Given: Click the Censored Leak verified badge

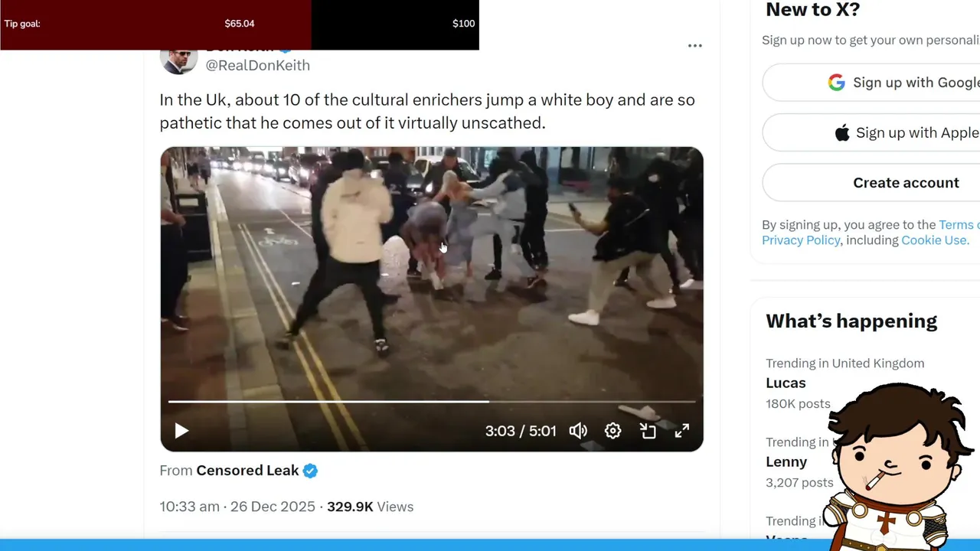Looking at the screenshot, I should point(310,471).
